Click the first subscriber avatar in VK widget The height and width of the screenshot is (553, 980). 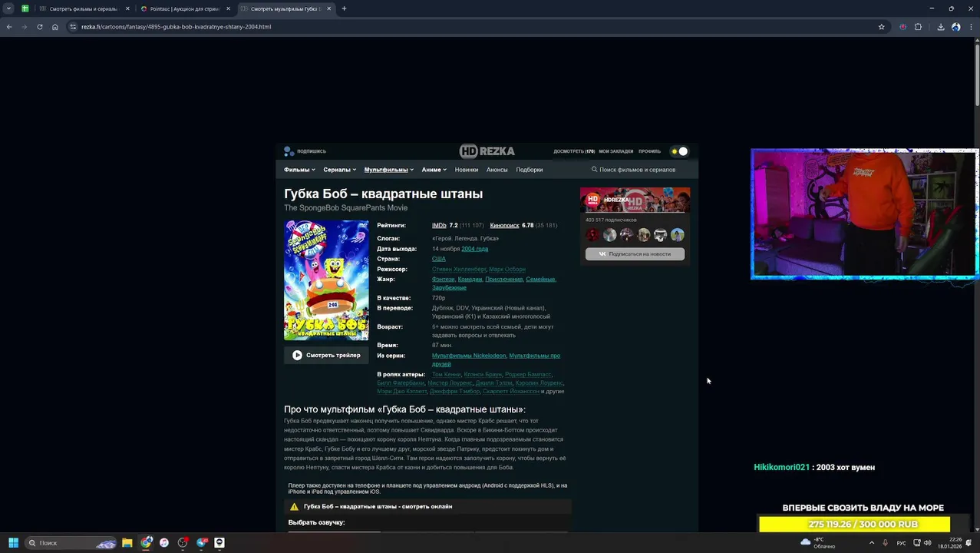(x=592, y=235)
